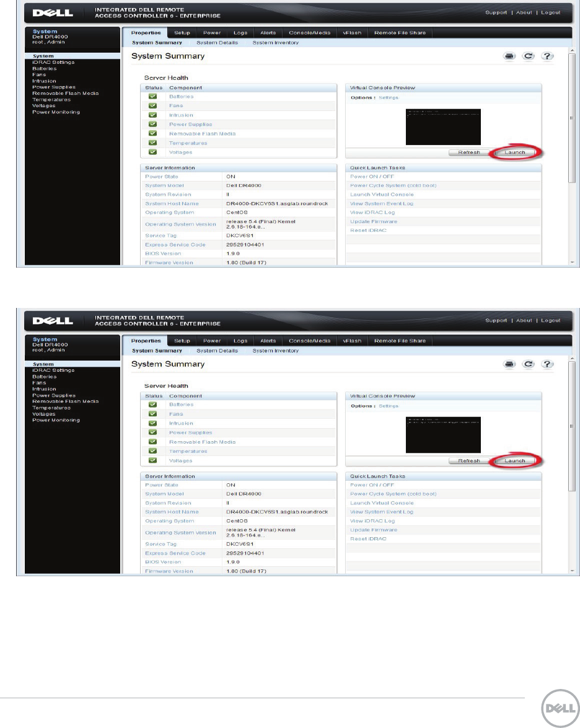
Task: Click Reset iDRAC quick task, upper screenshot
Action: (x=368, y=230)
